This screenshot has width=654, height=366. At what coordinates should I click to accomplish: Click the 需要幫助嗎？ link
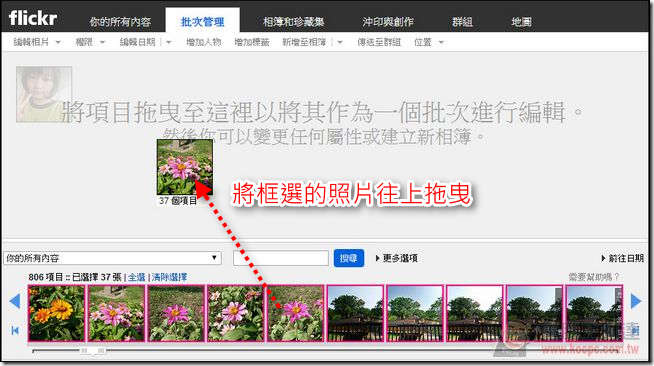click(594, 277)
